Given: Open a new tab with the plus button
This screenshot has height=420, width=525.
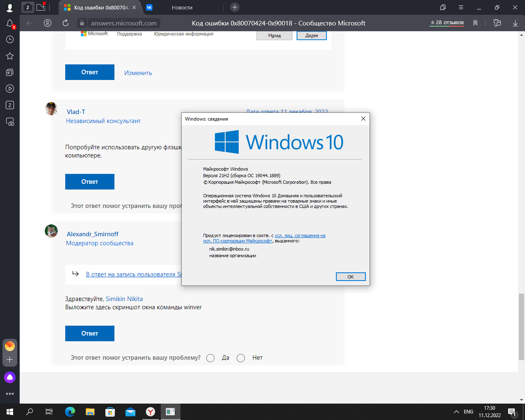Looking at the screenshot, I should pos(235,7).
